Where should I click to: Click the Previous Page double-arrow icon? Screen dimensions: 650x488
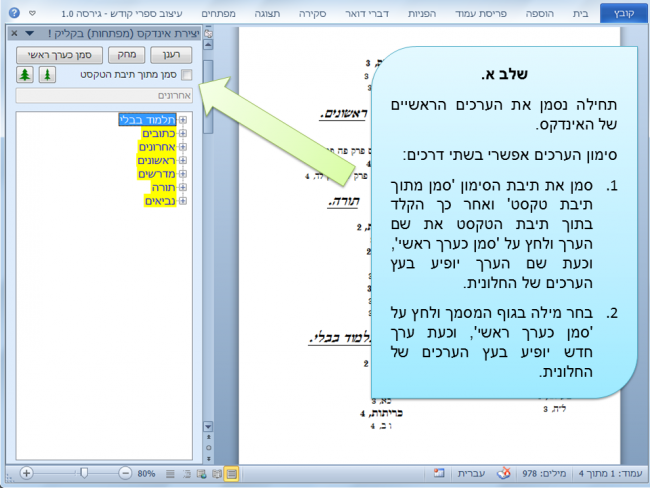(x=209, y=437)
